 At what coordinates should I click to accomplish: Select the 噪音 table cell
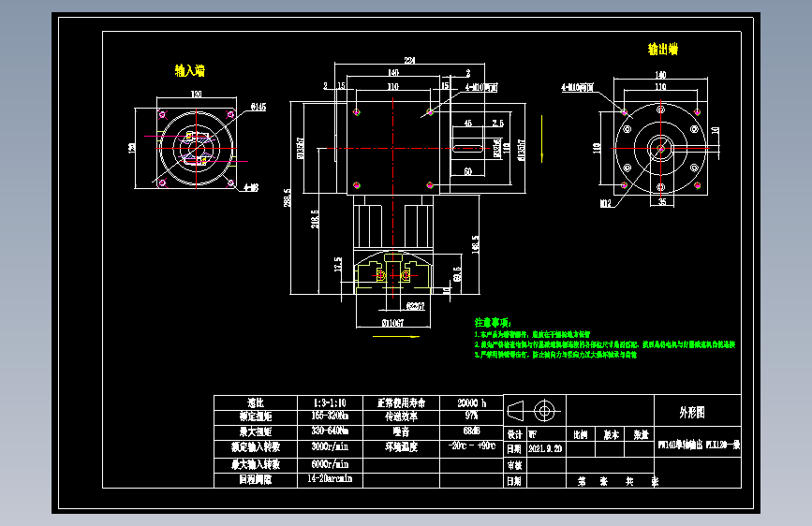click(x=402, y=431)
